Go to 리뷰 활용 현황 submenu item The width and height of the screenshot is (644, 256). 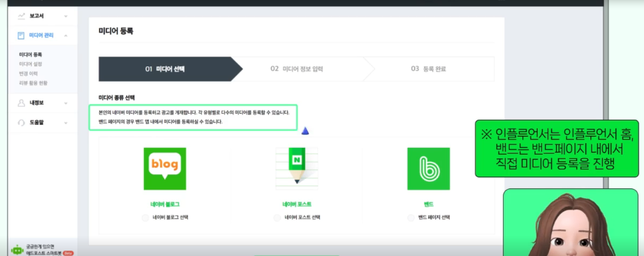[34, 83]
